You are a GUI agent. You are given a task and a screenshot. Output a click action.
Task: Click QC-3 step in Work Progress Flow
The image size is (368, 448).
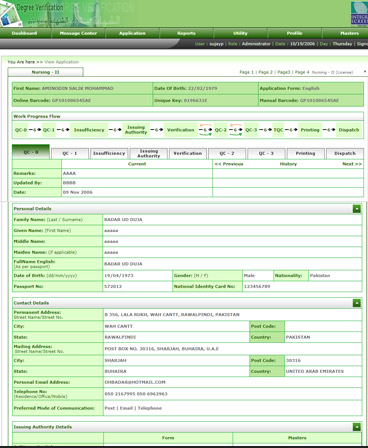pyautogui.click(x=251, y=130)
